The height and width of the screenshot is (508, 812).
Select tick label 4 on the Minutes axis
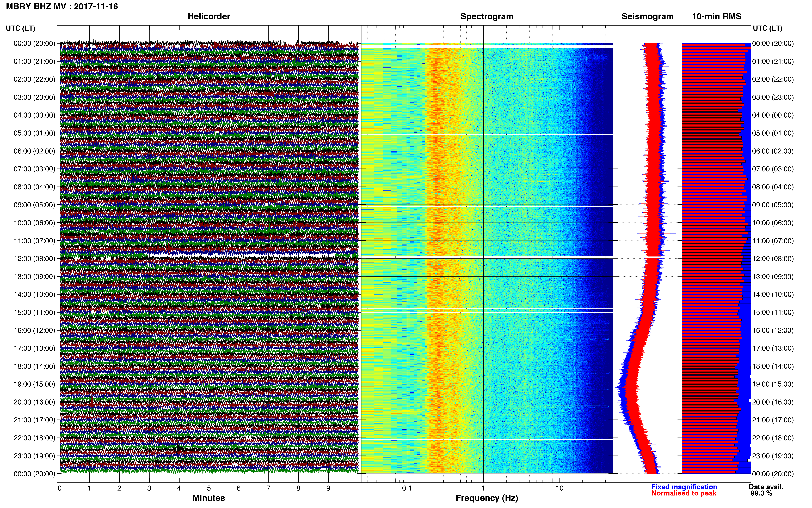point(179,488)
